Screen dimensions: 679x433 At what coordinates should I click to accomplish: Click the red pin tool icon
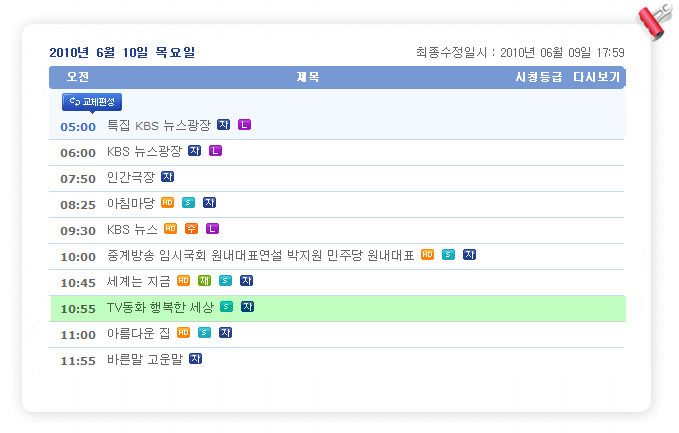[656, 21]
